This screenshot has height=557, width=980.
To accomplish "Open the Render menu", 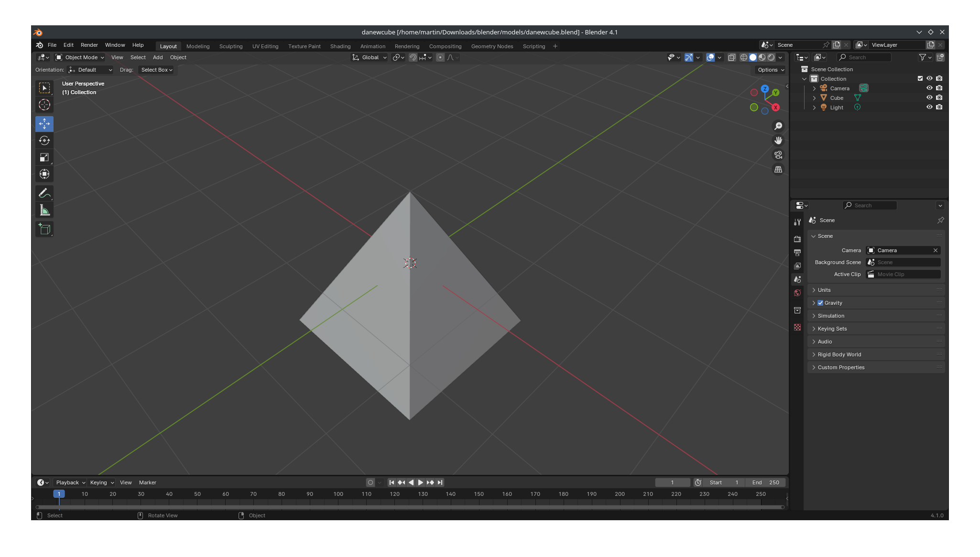I will 89,45.
